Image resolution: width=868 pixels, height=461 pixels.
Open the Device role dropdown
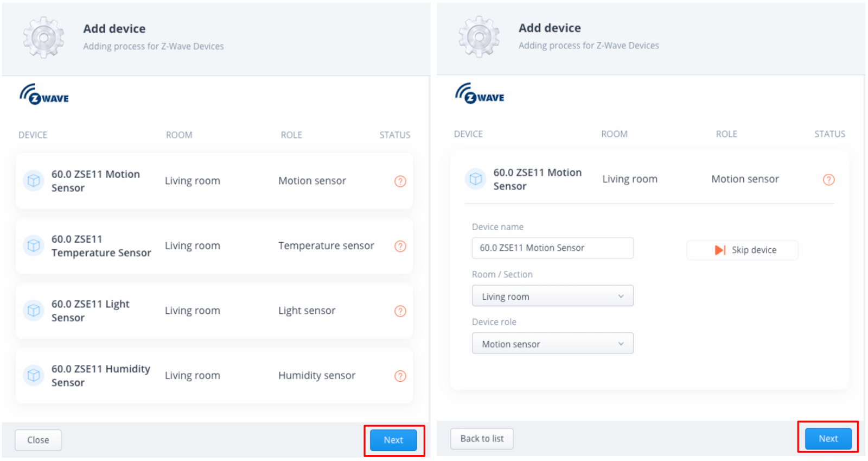click(553, 343)
